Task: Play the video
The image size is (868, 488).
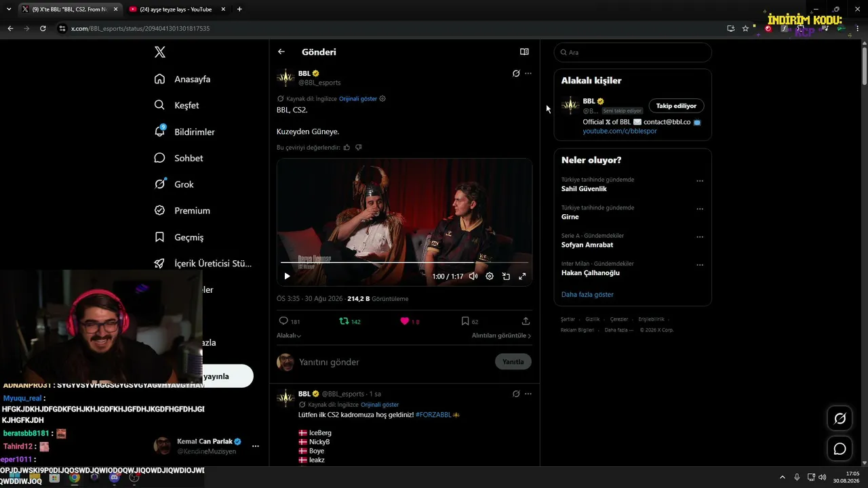Action: click(287, 276)
